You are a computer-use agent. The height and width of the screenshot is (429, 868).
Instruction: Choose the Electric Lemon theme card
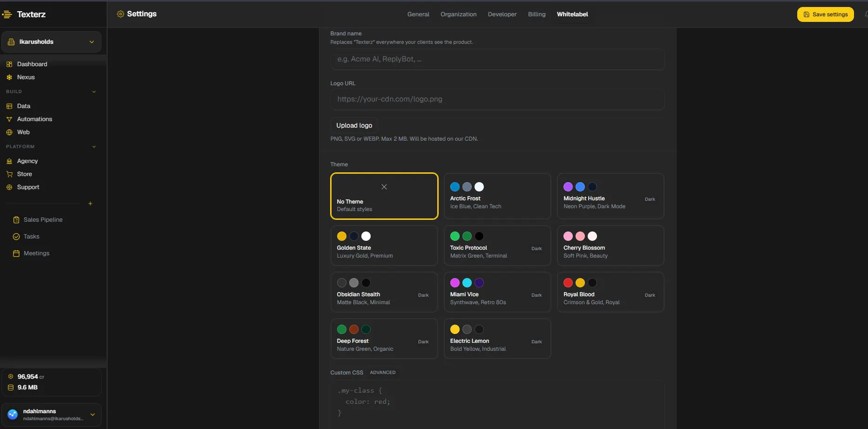[x=497, y=339]
